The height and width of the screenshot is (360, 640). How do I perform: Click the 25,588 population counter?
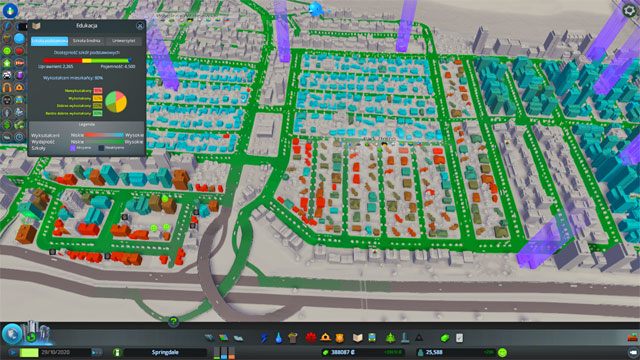(x=434, y=352)
